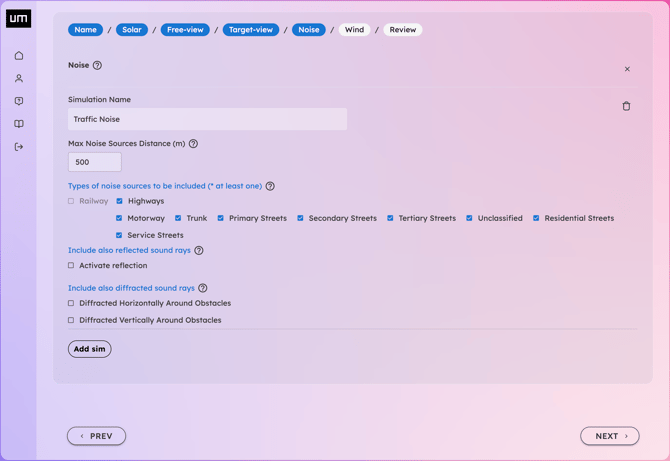Open the Review step tab
This screenshot has height=461, width=670.
(x=402, y=30)
